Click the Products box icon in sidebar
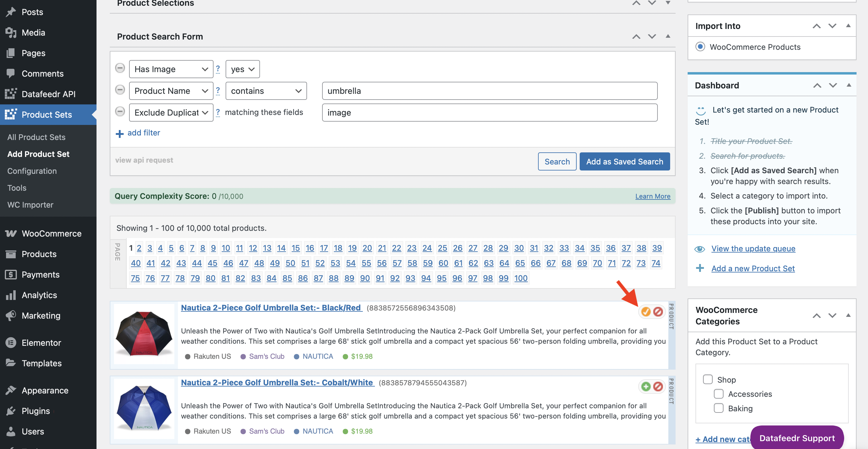This screenshot has height=449, width=868. pos(11,254)
